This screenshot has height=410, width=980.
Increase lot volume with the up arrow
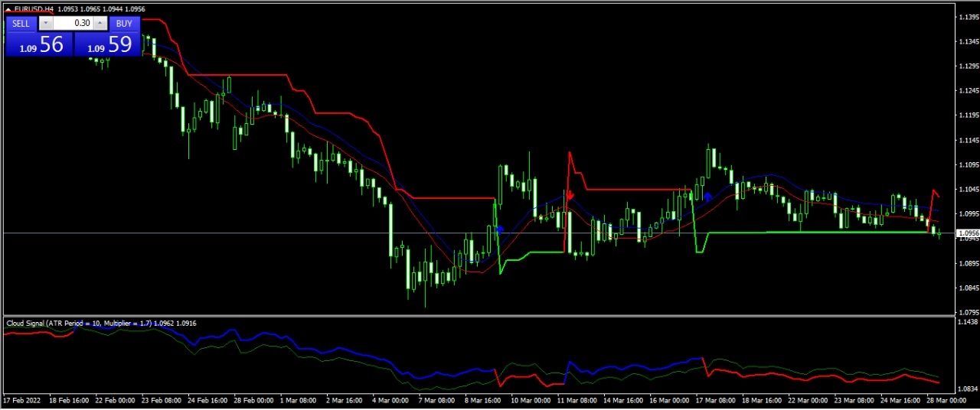100,24
